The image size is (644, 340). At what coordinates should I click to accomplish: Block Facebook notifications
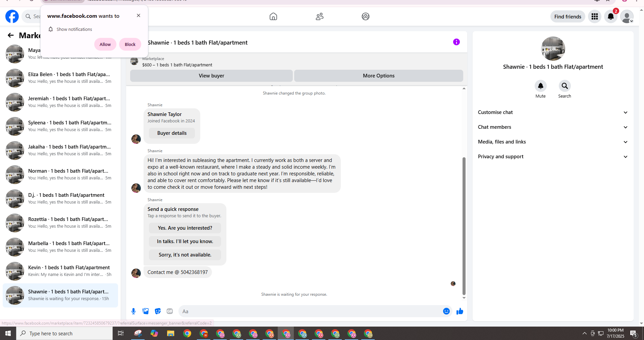coord(130,44)
